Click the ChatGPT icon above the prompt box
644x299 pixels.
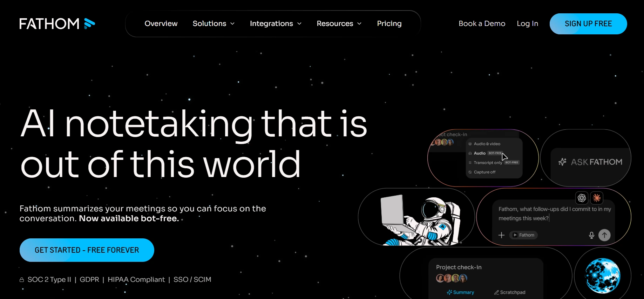point(582,198)
